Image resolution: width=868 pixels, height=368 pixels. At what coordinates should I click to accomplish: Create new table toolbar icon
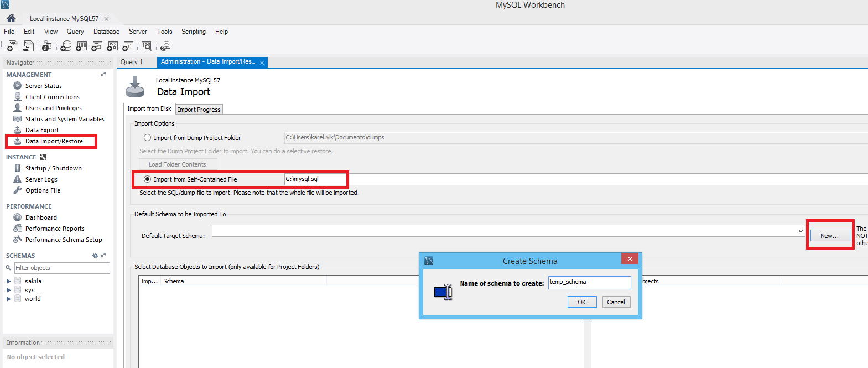(x=81, y=46)
